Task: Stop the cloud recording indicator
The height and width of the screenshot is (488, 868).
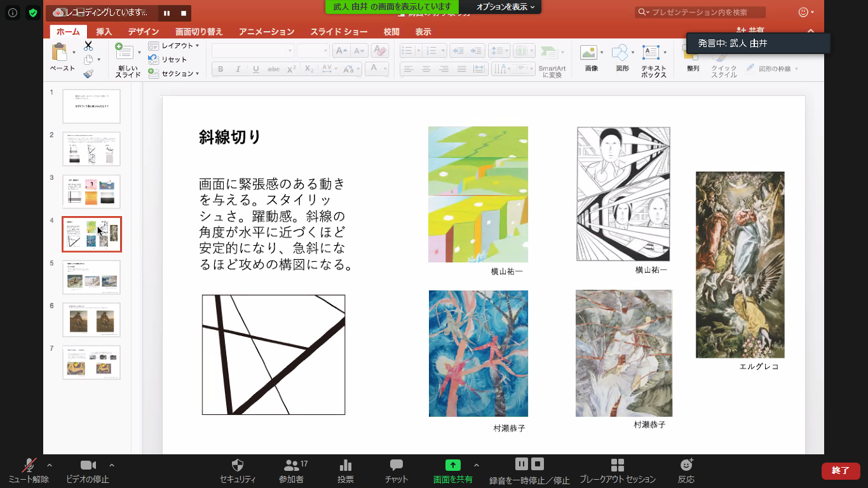Action: [184, 13]
